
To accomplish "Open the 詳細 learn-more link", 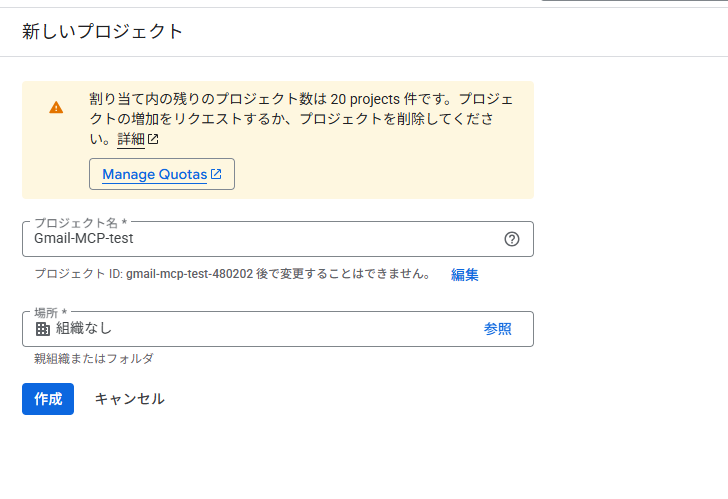I will point(131,139).
